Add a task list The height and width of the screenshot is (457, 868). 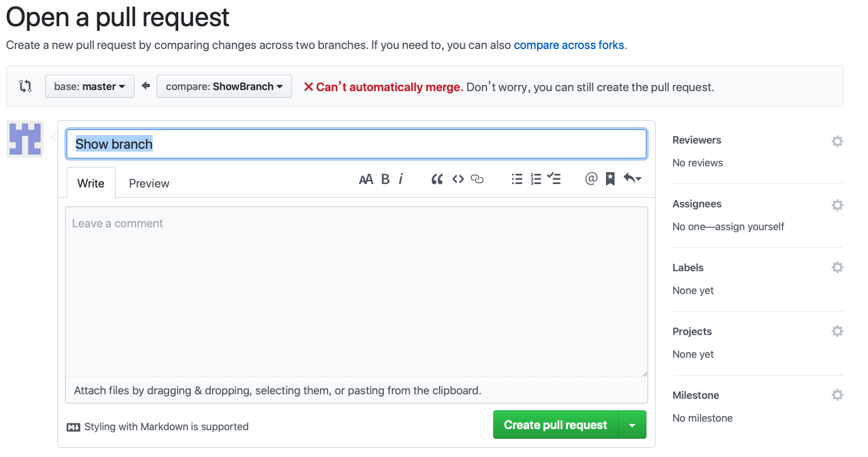click(x=554, y=179)
